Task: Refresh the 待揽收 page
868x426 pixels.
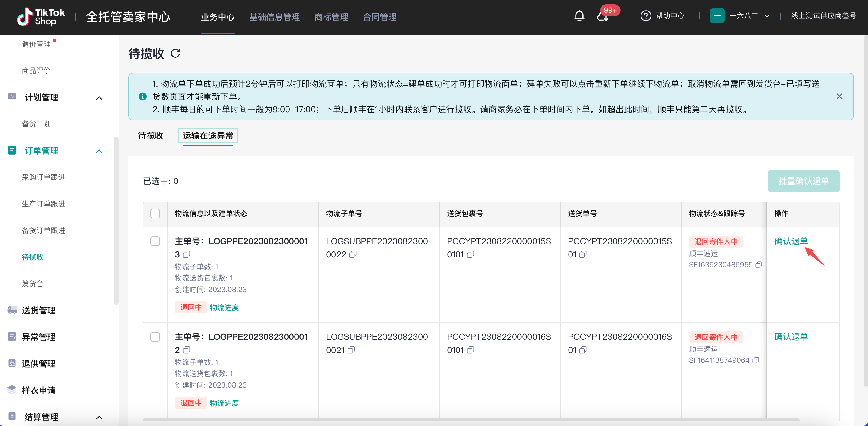Action: tap(175, 53)
